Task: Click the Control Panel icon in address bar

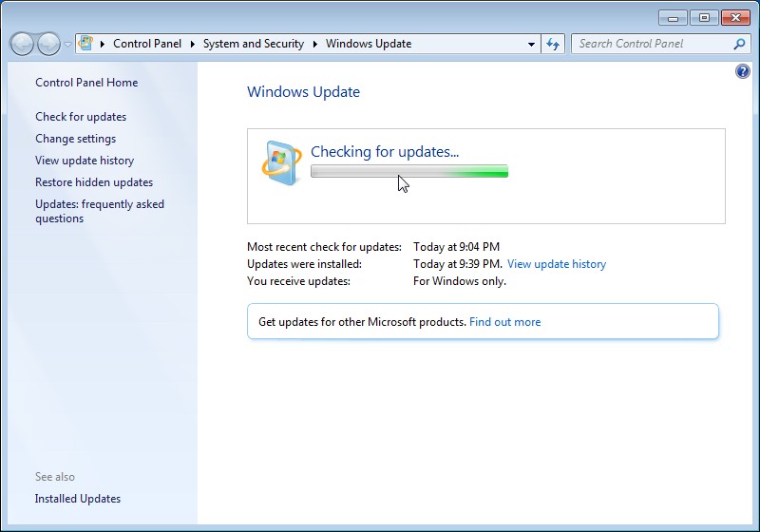Action: (86, 43)
